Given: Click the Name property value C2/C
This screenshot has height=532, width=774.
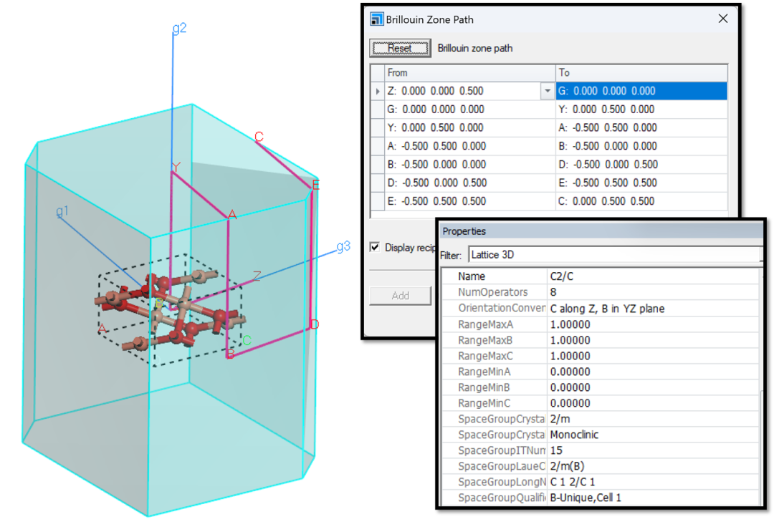Looking at the screenshot, I should 653,276.
